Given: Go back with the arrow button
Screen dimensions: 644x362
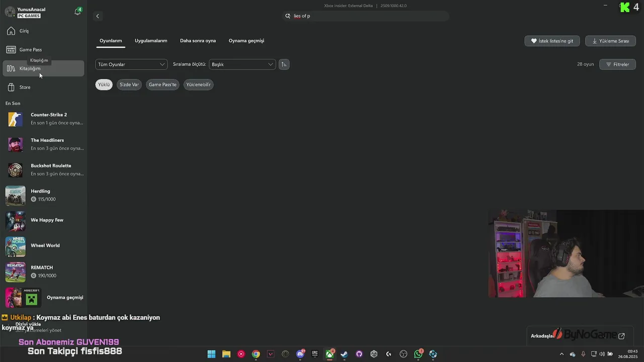Looking at the screenshot, I should tap(98, 16).
